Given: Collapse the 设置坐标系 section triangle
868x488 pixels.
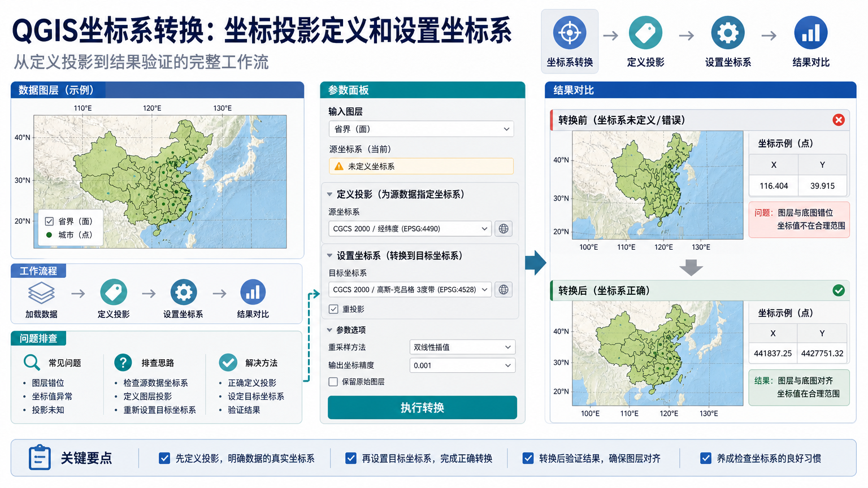Looking at the screenshot, I should (329, 256).
